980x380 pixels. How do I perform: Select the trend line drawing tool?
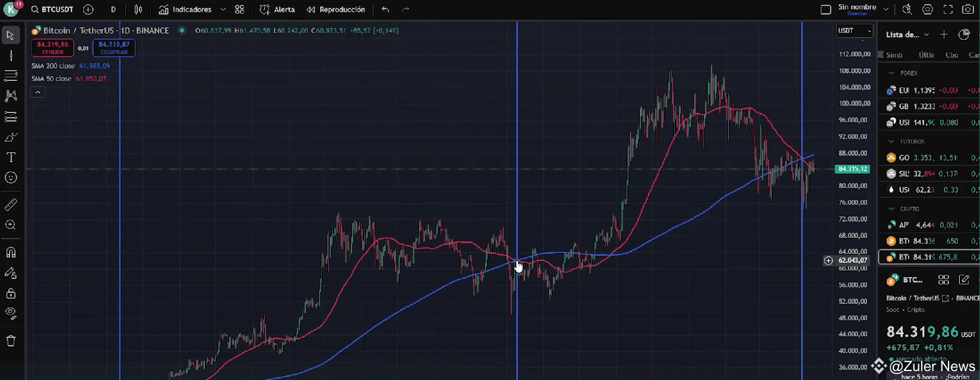[x=11, y=56]
